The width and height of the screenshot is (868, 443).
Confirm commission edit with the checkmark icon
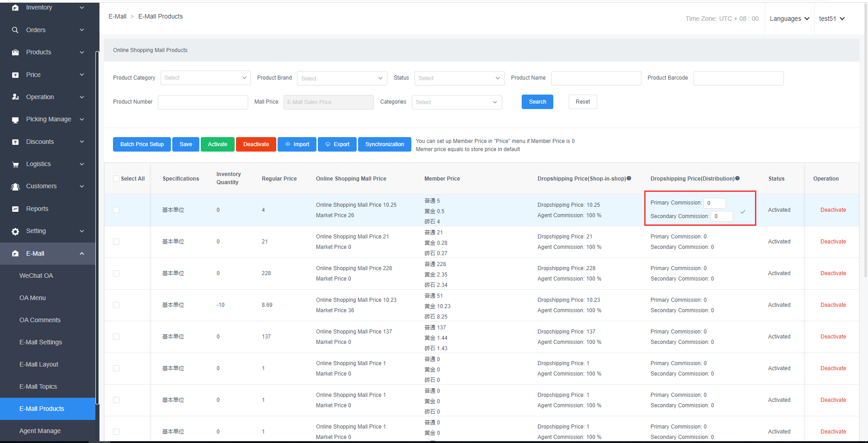tap(743, 212)
